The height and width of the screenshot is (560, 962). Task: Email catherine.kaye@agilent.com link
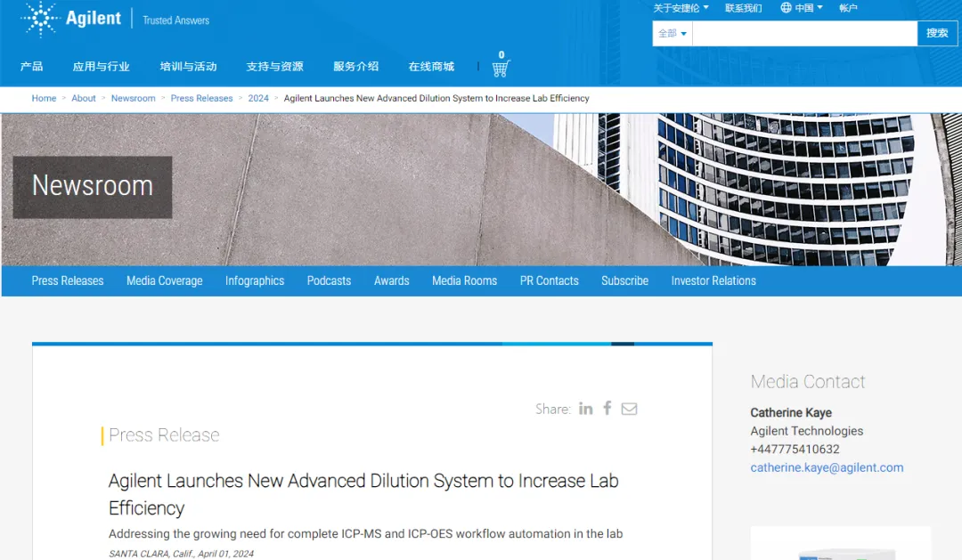[827, 467]
